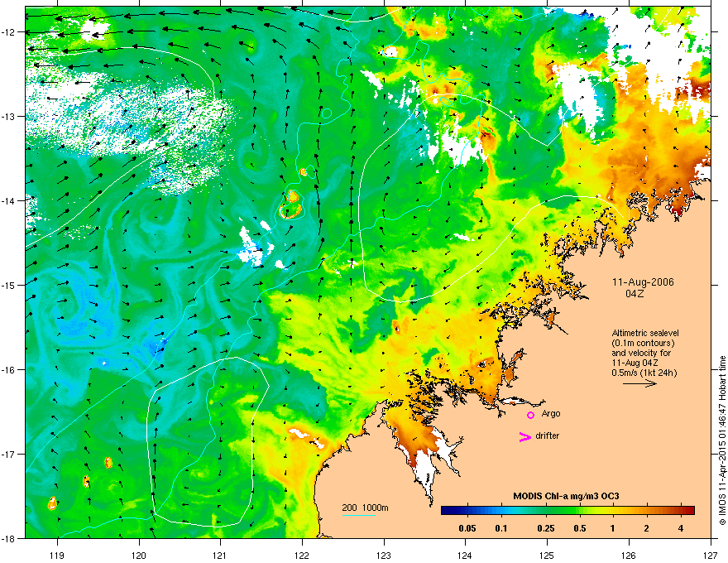This screenshot has height=563, width=728.
Task: Click the longitude axis label '121'
Action: coord(221,555)
